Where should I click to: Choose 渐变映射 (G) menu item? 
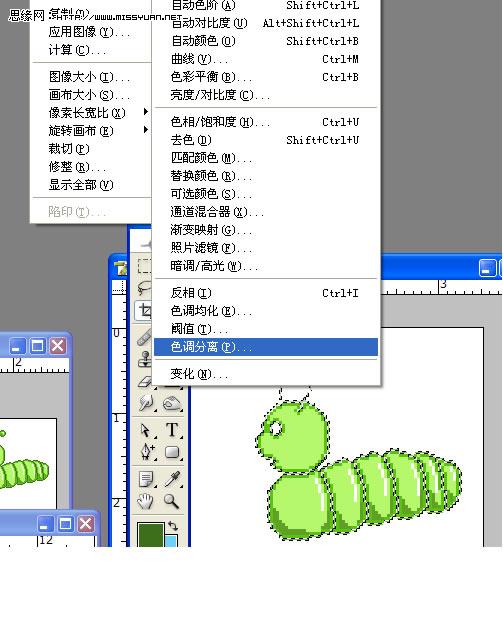pos(266,230)
